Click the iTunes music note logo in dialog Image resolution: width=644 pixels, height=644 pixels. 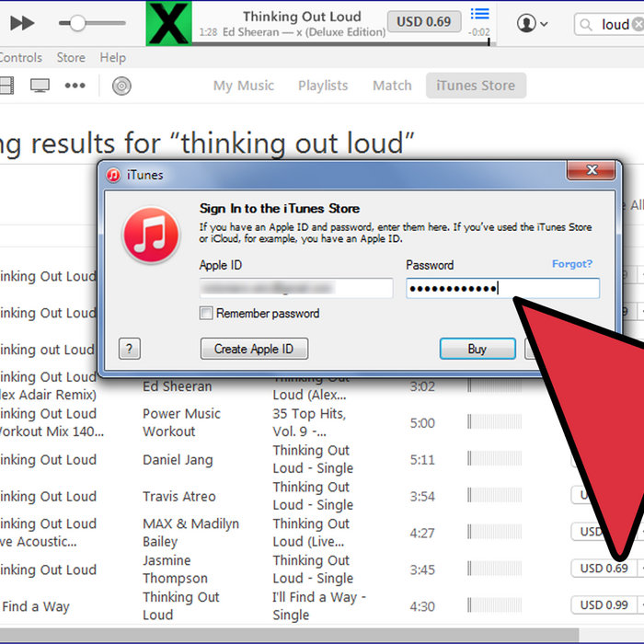151,235
